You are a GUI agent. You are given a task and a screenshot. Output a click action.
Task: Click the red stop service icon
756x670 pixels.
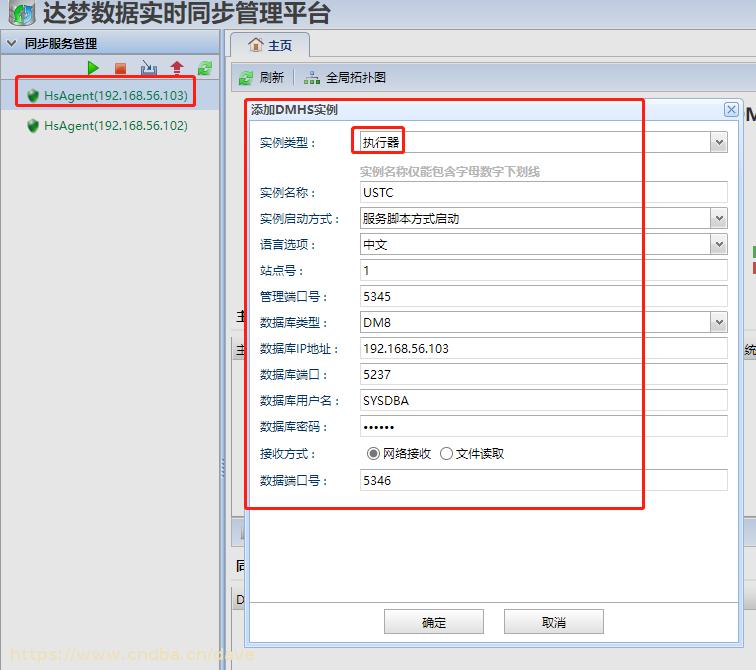[x=121, y=68]
